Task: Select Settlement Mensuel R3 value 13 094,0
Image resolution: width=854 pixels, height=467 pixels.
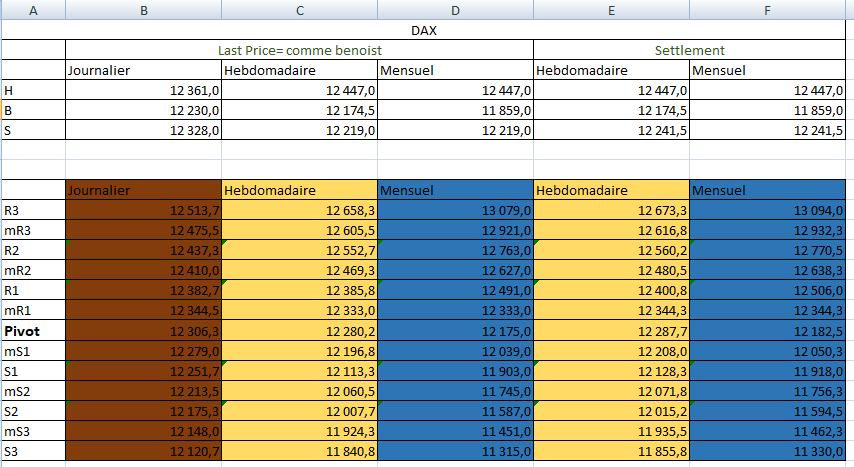Action: pos(767,210)
